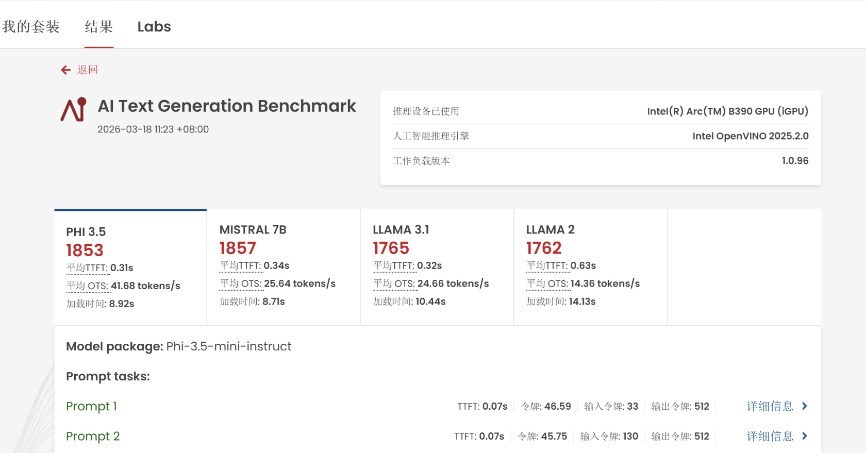866x453 pixels.
Task: Click the 返回 back link
Action: [88, 70]
